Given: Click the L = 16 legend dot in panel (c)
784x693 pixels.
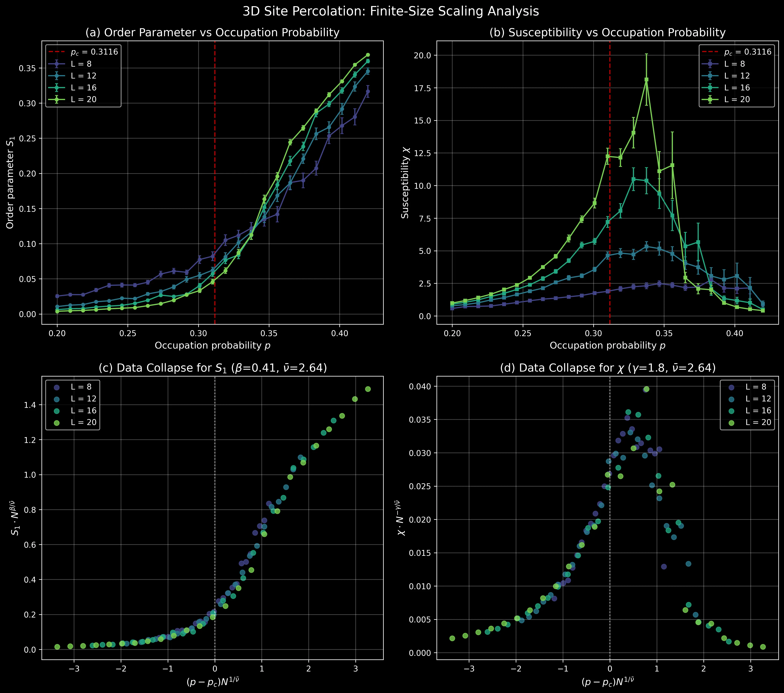Looking at the screenshot, I should [57, 411].
